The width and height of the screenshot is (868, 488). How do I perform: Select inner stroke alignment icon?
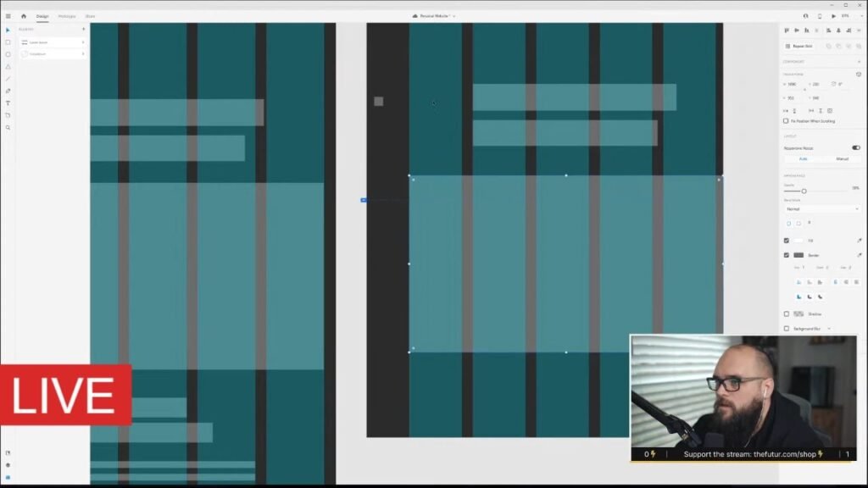point(798,282)
